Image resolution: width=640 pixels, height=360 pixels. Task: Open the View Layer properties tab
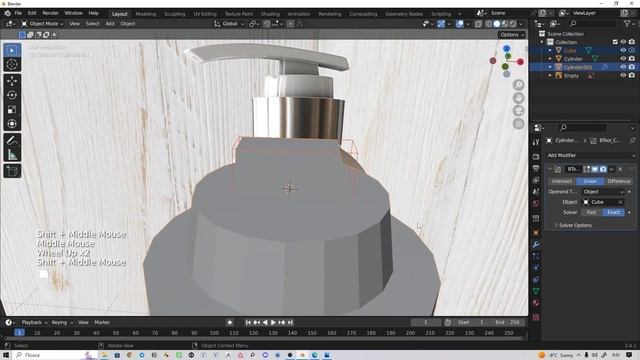pos(536,180)
